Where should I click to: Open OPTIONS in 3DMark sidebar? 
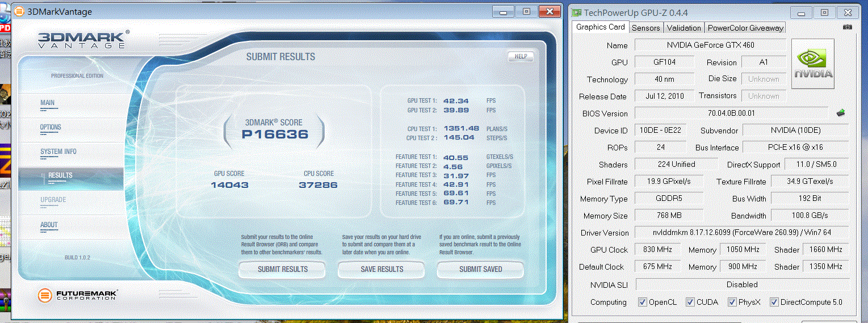[51, 127]
